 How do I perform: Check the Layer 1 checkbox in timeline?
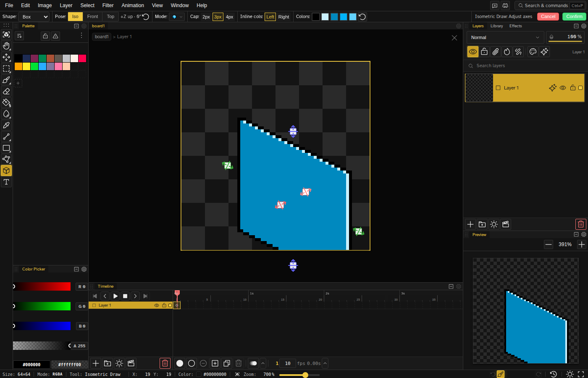click(x=94, y=305)
